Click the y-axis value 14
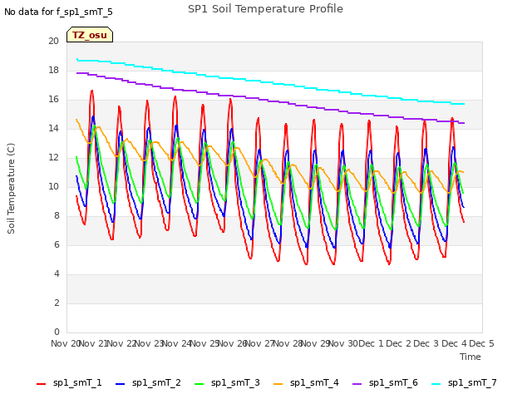 (53, 128)
